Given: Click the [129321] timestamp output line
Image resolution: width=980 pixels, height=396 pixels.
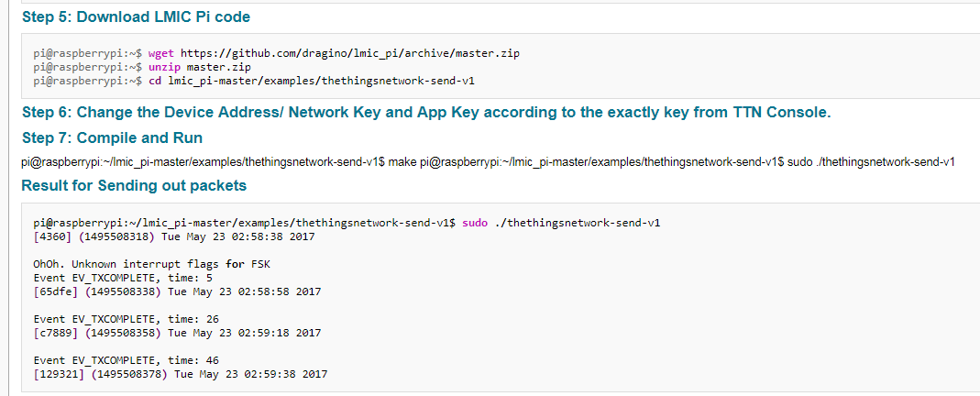Looking at the screenshot, I should (180, 375).
